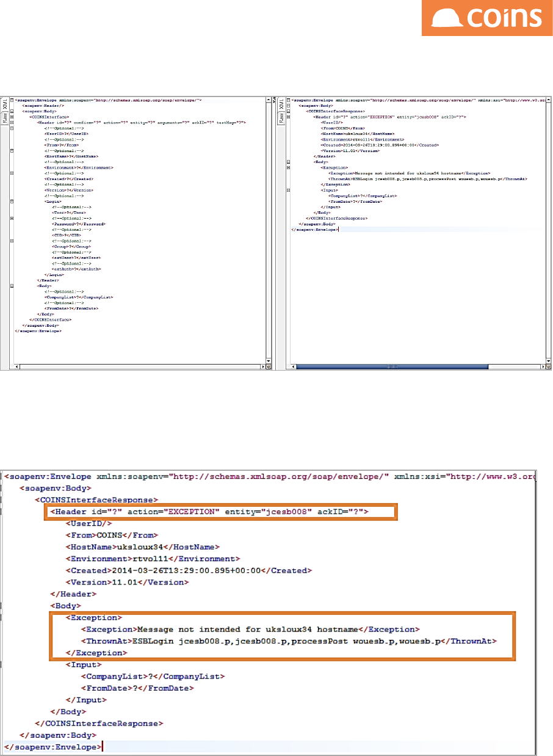Select ThrownAt ESBLogin line in enlarged view
553x756 pixels.
290,641
